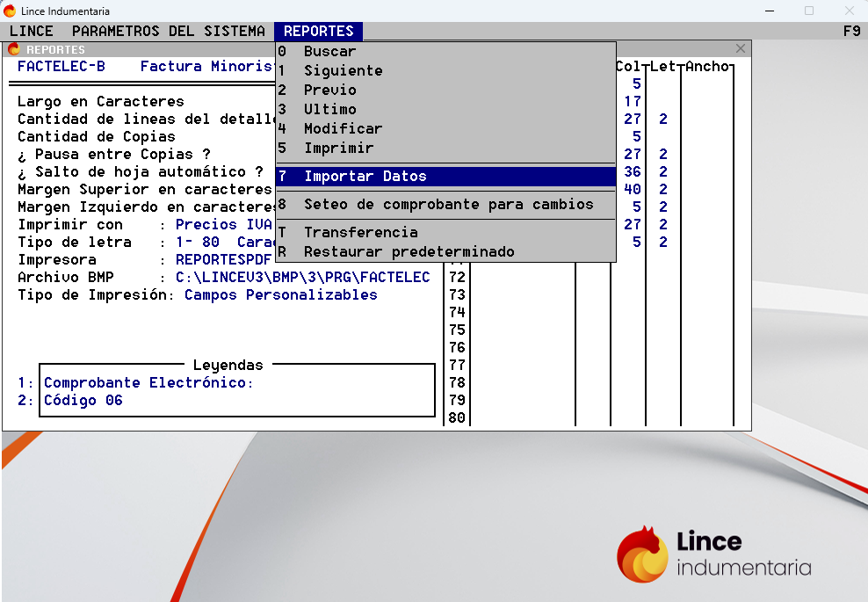
Task: Click row number 72
Action: [x=457, y=278]
